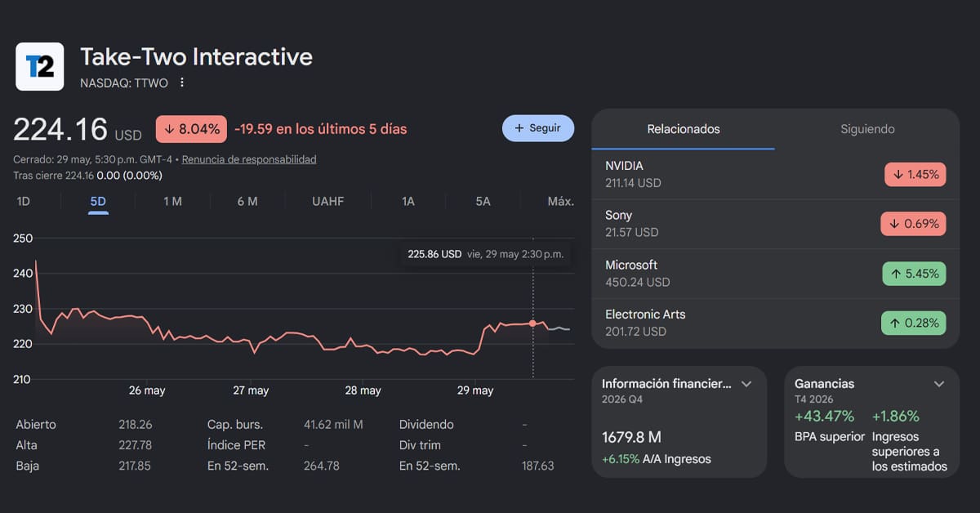Click the Seguir follow button

click(x=538, y=128)
